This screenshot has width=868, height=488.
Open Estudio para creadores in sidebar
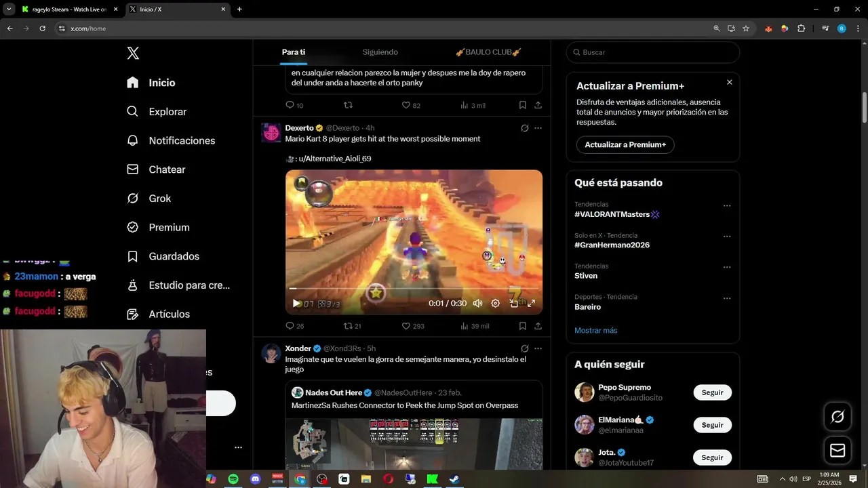click(x=178, y=285)
